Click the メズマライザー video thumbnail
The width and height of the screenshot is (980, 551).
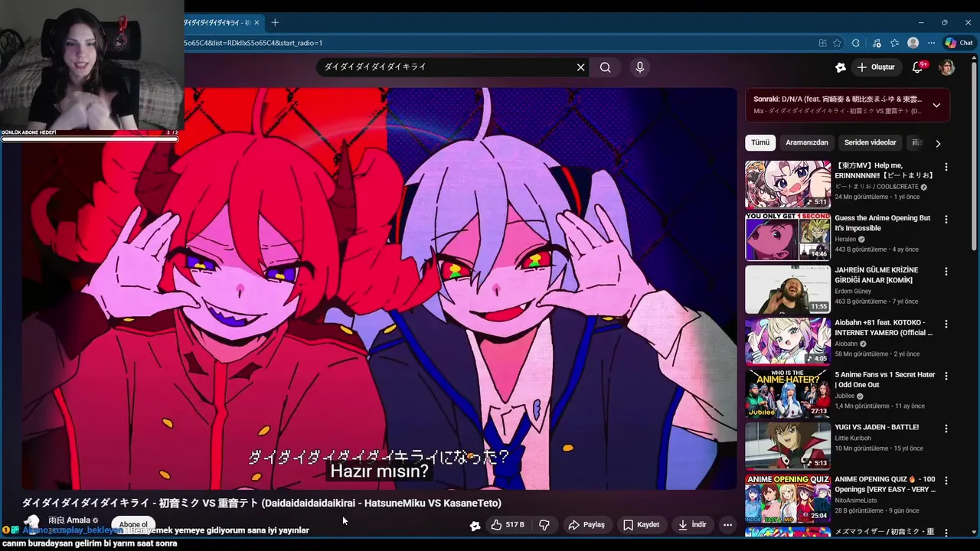click(788, 532)
